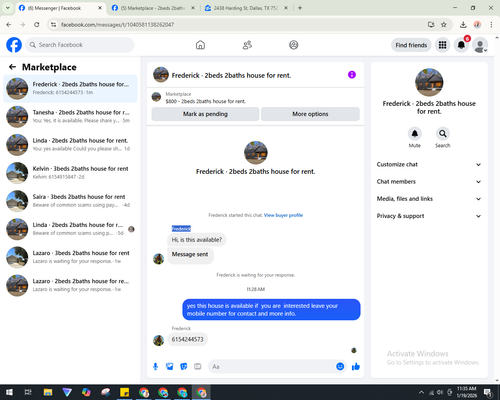Open the View buyer profile link

coord(283,215)
